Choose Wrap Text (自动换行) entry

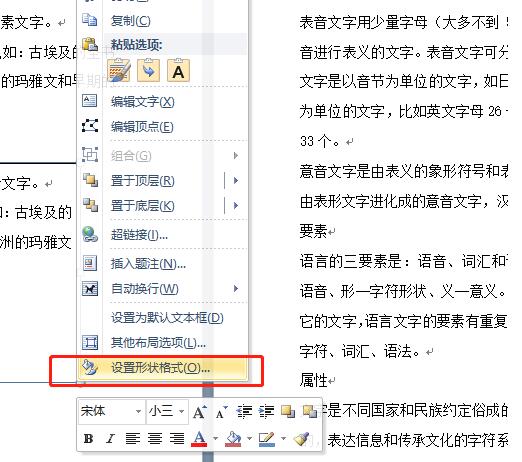pos(145,289)
